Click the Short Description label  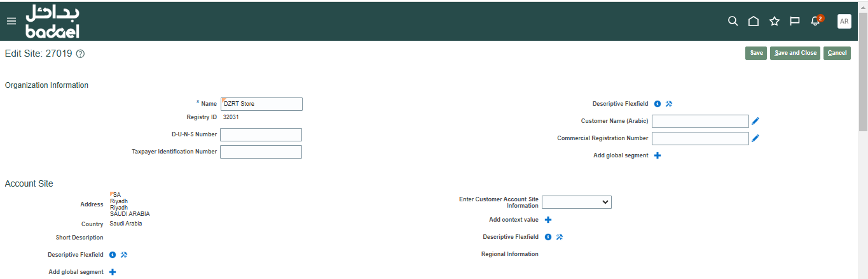point(79,238)
